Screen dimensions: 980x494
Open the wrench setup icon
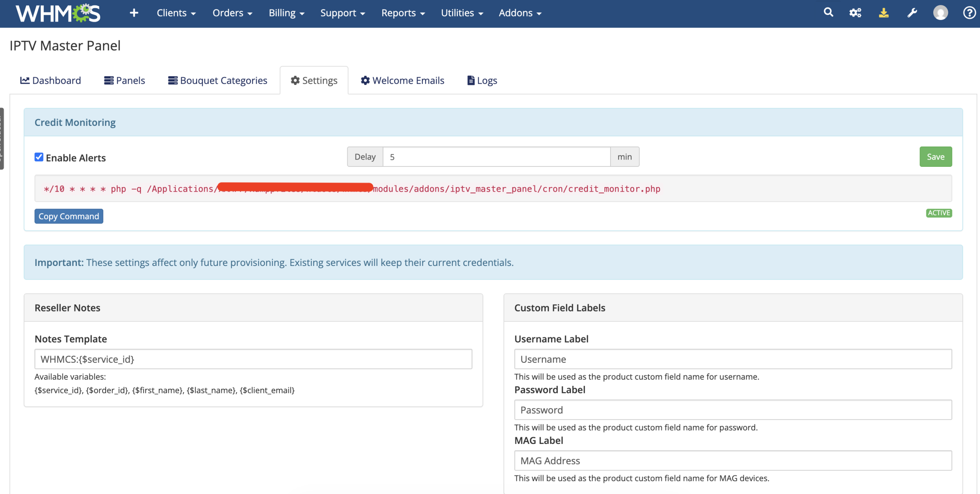coord(912,13)
